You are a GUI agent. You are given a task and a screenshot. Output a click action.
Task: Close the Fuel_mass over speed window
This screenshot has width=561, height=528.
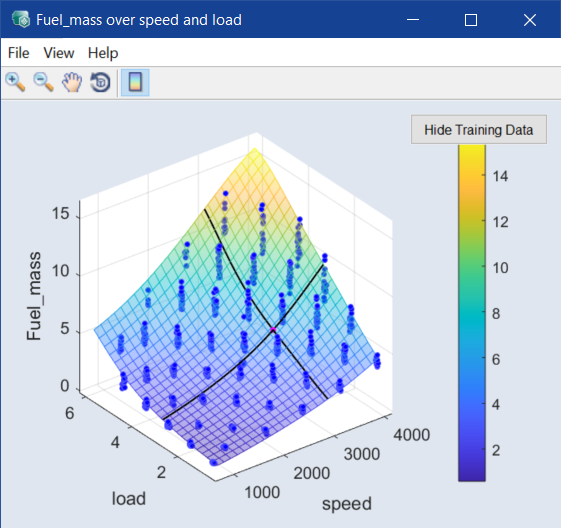click(x=530, y=20)
